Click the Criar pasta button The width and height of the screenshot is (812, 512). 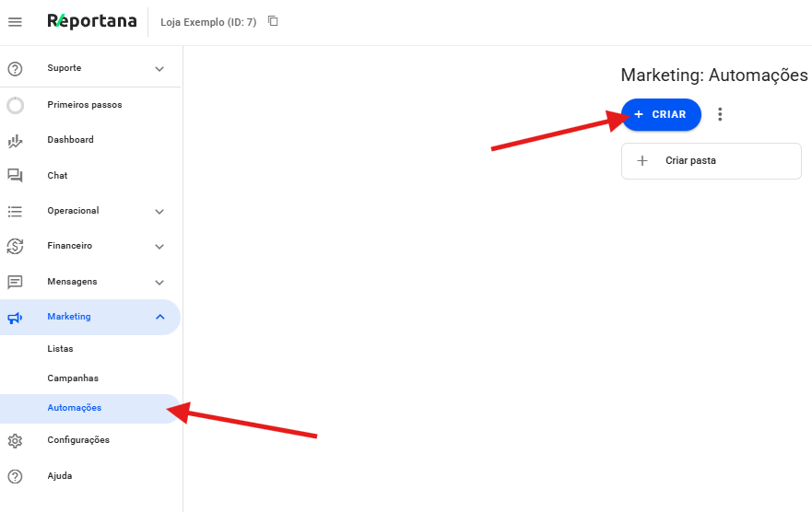711,161
